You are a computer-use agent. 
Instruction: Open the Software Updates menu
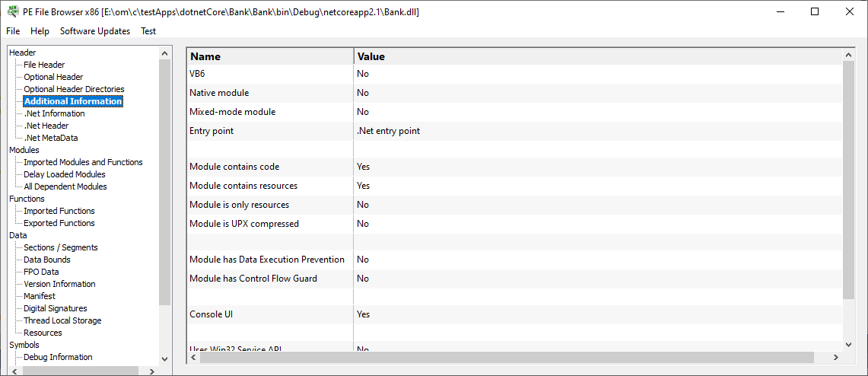95,31
